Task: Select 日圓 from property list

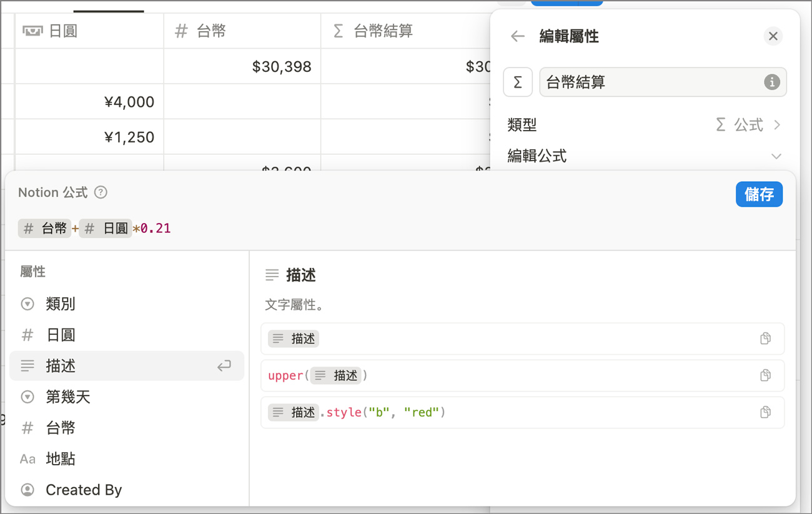Action: pyautogui.click(x=61, y=335)
